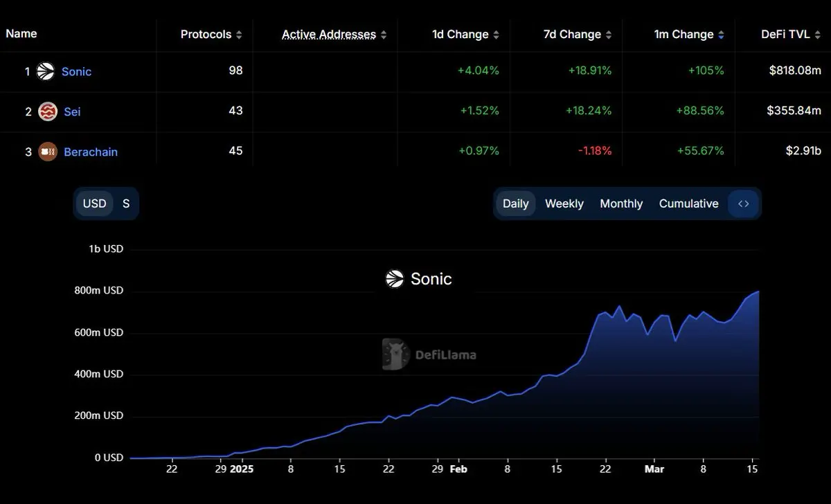Click Berachain's protocols count 45

pyautogui.click(x=235, y=150)
